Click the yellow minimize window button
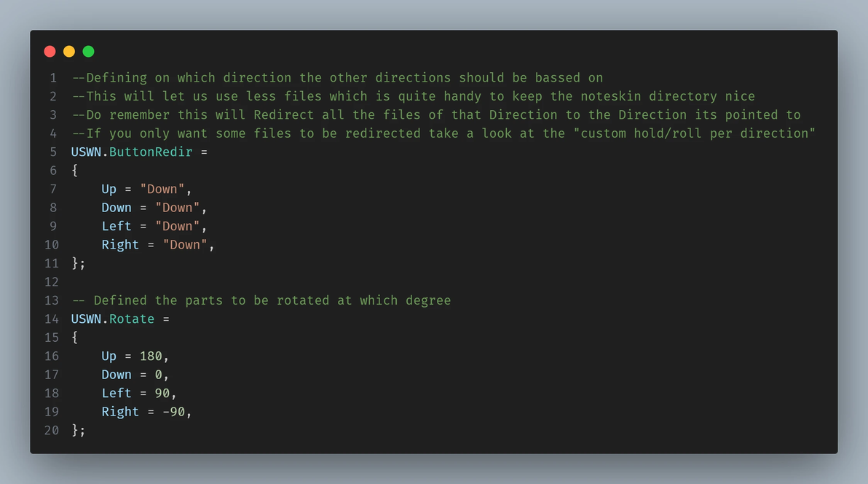Screen dimensions: 868x484 (69, 51)
